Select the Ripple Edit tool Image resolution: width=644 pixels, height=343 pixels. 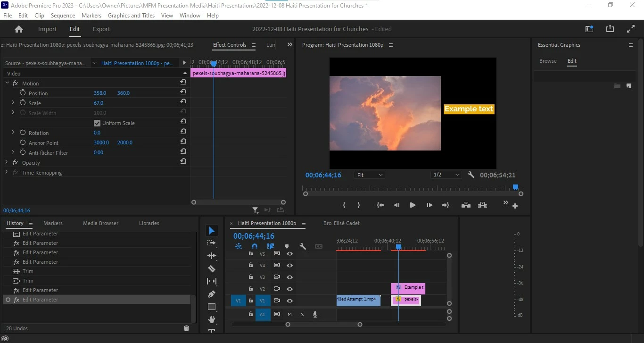click(x=212, y=256)
